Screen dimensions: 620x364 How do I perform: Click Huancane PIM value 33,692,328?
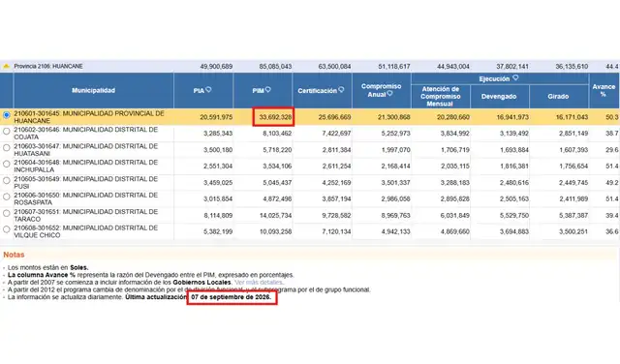tap(275, 117)
